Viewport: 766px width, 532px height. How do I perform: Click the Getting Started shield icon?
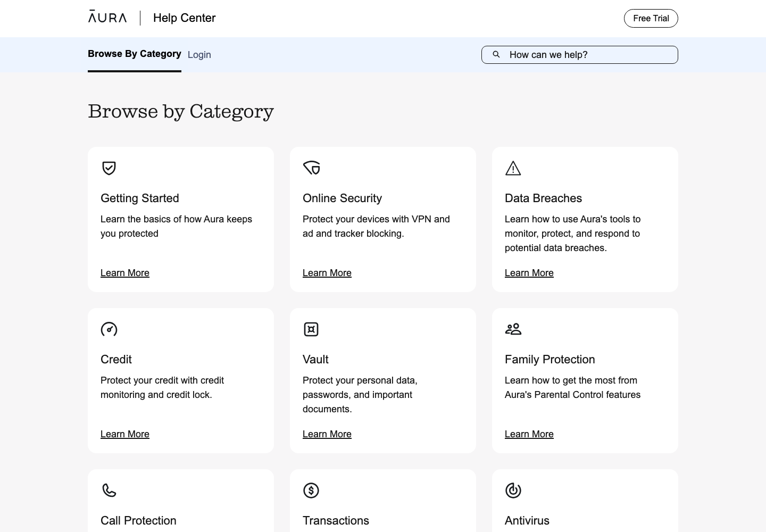pyautogui.click(x=109, y=168)
